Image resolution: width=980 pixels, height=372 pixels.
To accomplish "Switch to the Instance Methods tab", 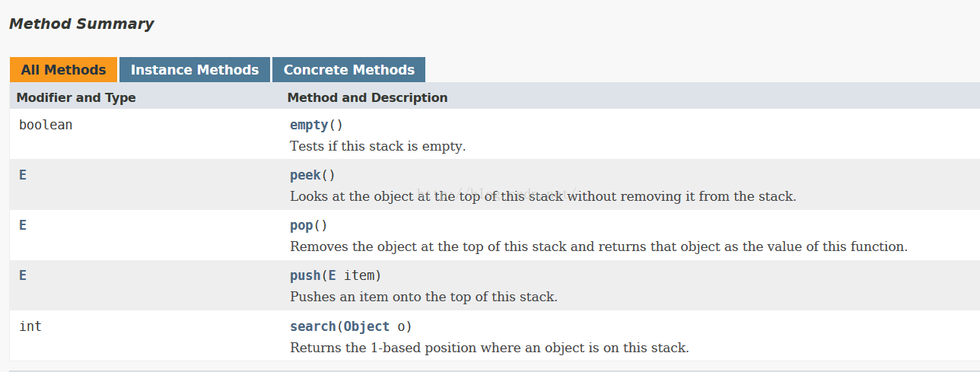I will pos(195,69).
